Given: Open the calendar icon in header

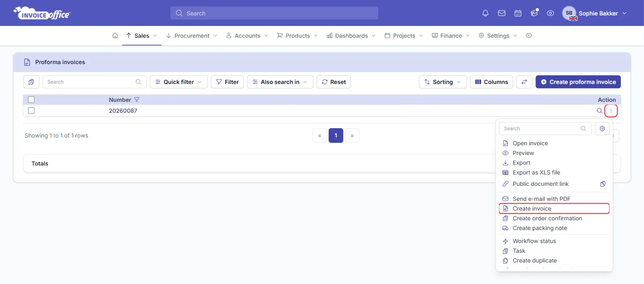Looking at the screenshot, I should (x=518, y=13).
